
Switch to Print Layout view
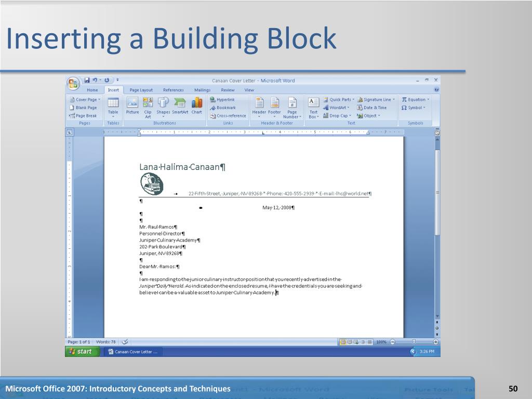343,342
